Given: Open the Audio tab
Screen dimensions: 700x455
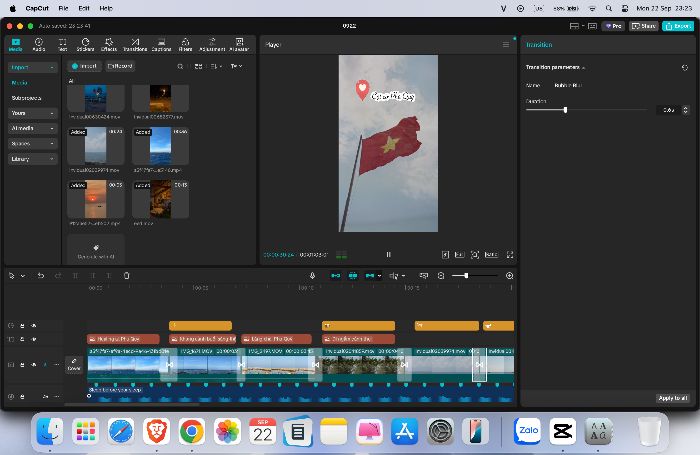Looking at the screenshot, I should pyautogui.click(x=39, y=44).
